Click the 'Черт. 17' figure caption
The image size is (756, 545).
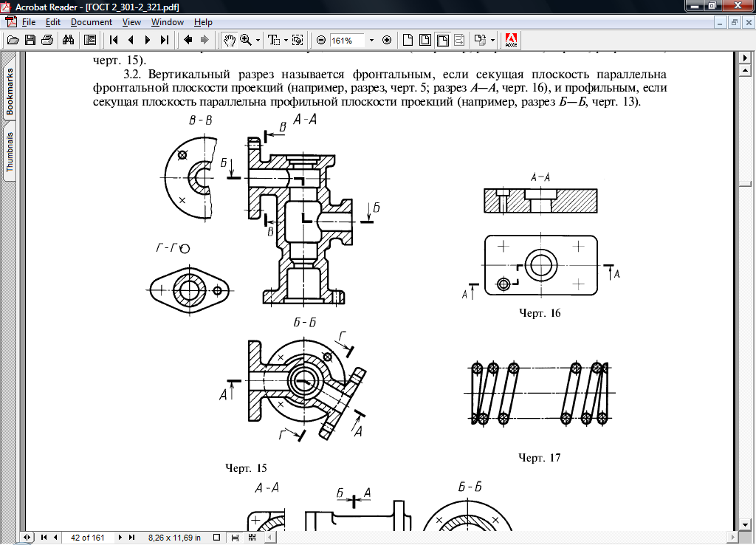pos(540,457)
